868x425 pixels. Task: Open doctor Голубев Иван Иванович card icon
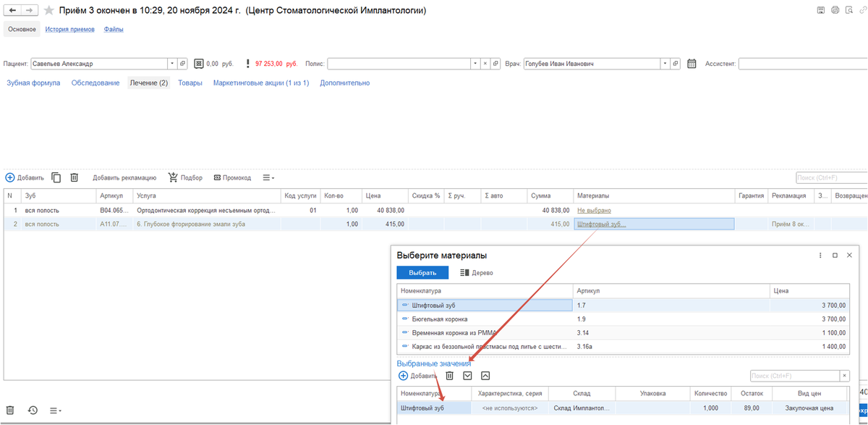point(675,64)
